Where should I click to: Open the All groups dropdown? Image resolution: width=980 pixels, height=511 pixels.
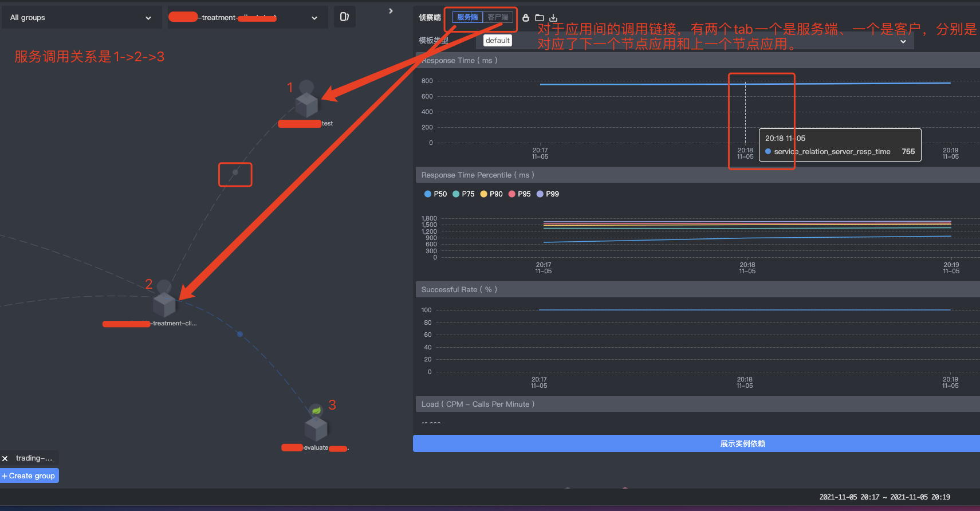(81, 17)
